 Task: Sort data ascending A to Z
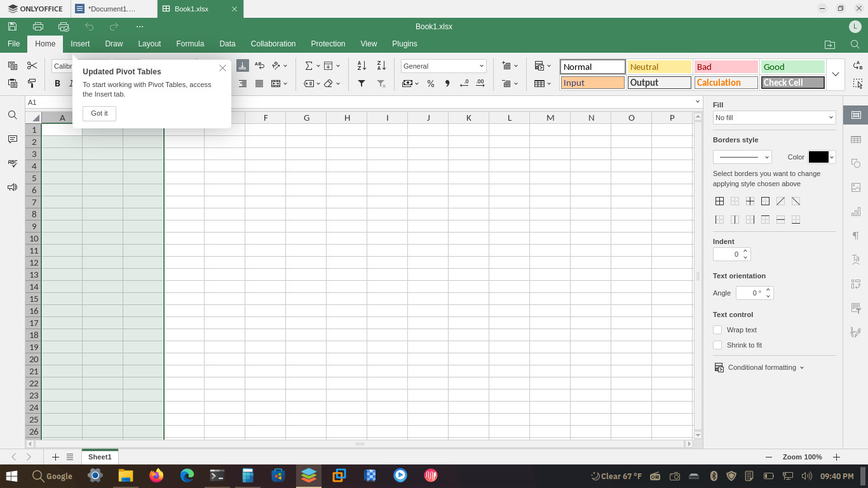[x=362, y=65]
